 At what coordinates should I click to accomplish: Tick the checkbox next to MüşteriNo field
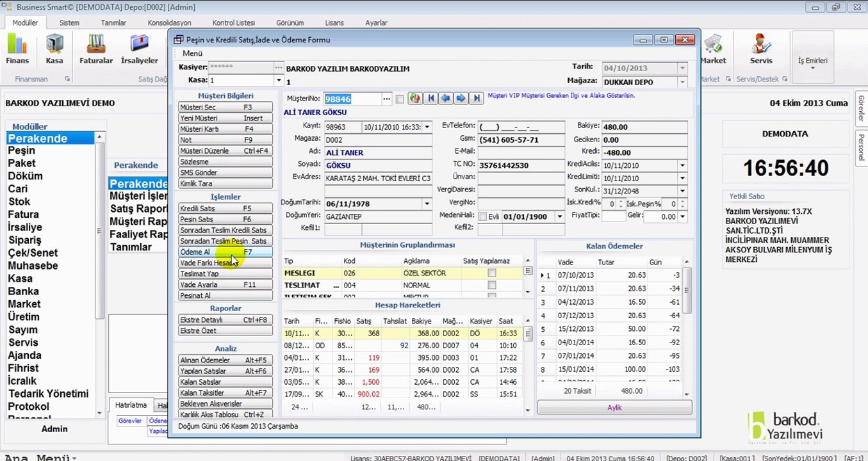(400, 99)
